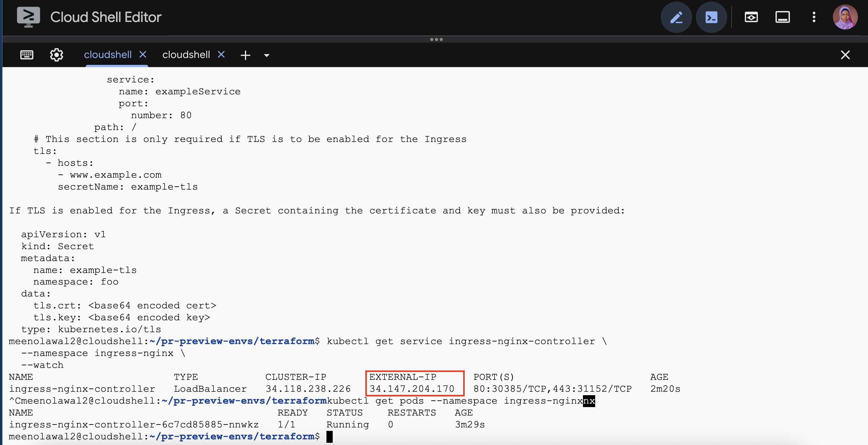This screenshot has height=445, width=868.
Task: Switch to the second cloudshell tab
Action: tap(186, 55)
